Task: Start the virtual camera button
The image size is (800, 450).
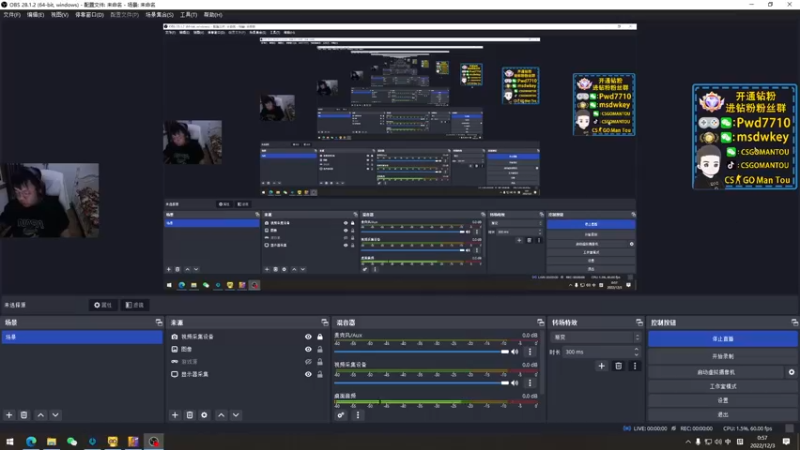Action: pos(716,372)
